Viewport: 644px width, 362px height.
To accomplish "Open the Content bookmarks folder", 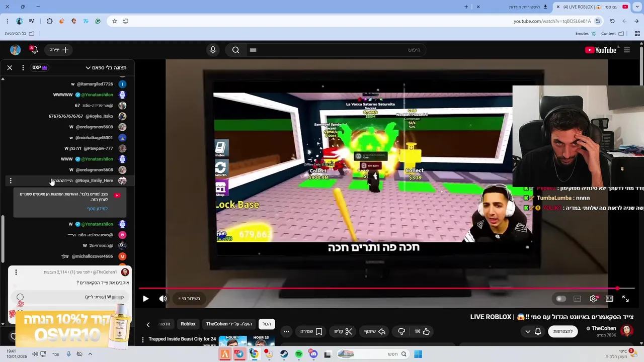I will coord(612,34).
